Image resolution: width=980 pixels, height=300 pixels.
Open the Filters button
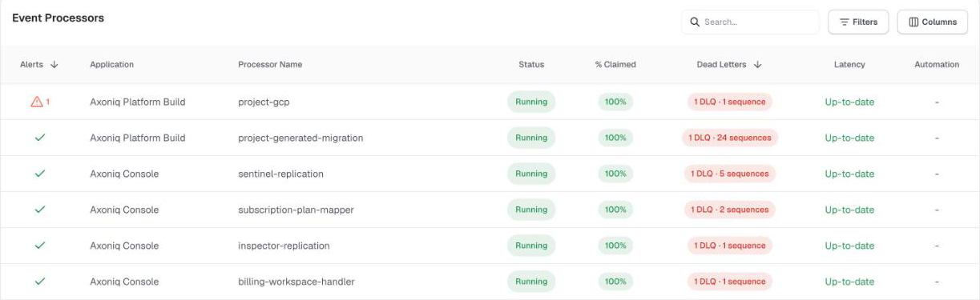click(x=858, y=22)
